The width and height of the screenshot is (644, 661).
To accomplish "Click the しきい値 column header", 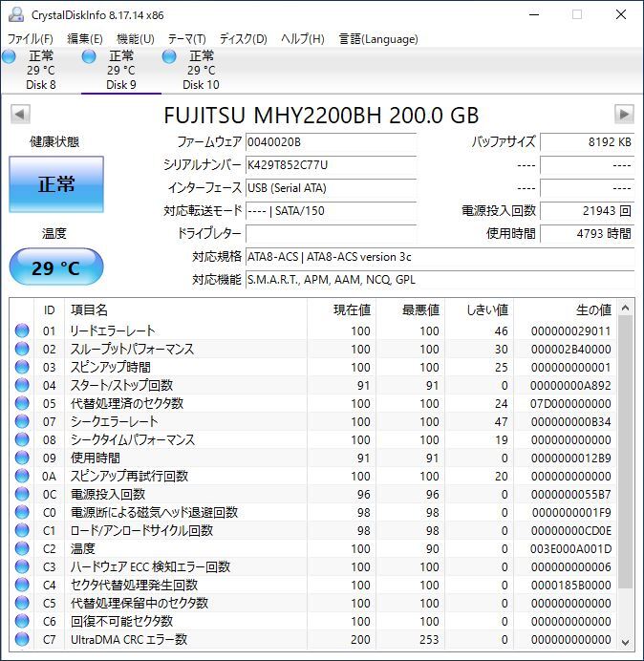I will [479, 310].
